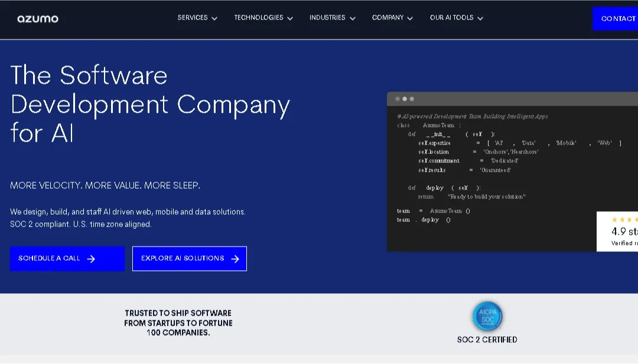Select the Company menu label

pos(388,18)
